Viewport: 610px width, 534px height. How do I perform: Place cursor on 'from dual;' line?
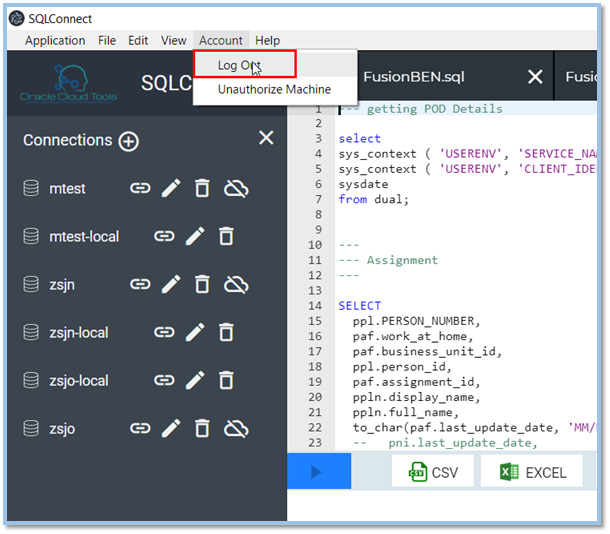373,199
